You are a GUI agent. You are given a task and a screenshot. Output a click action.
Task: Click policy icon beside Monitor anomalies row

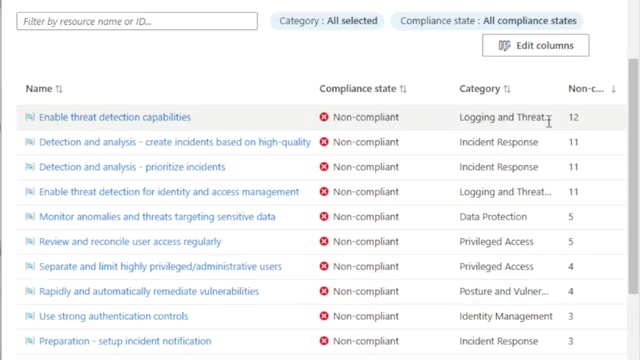click(x=30, y=217)
